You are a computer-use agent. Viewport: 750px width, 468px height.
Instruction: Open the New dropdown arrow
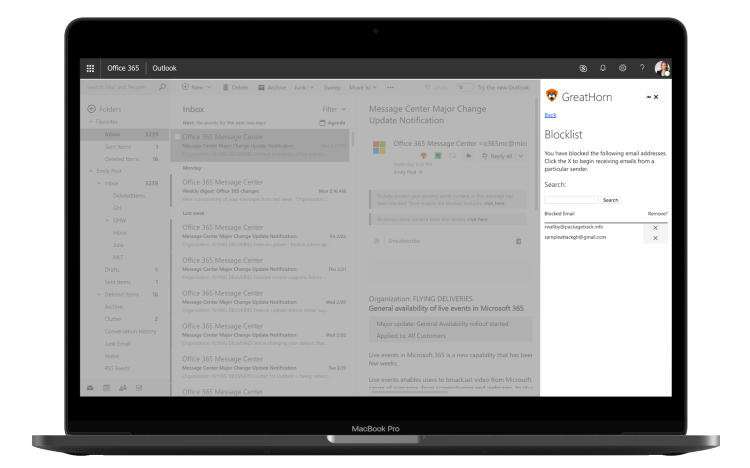click(x=209, y=88)
